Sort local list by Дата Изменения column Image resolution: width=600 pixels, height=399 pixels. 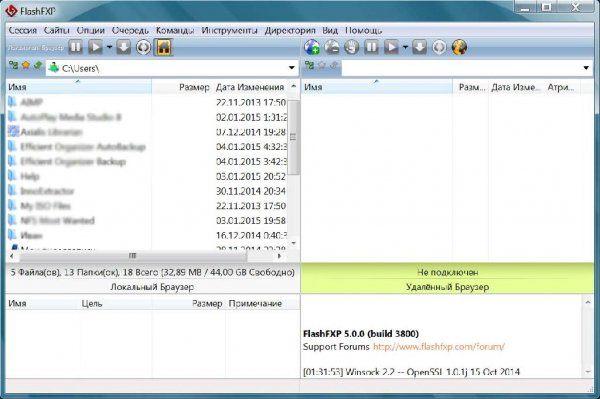click(250, 87)
